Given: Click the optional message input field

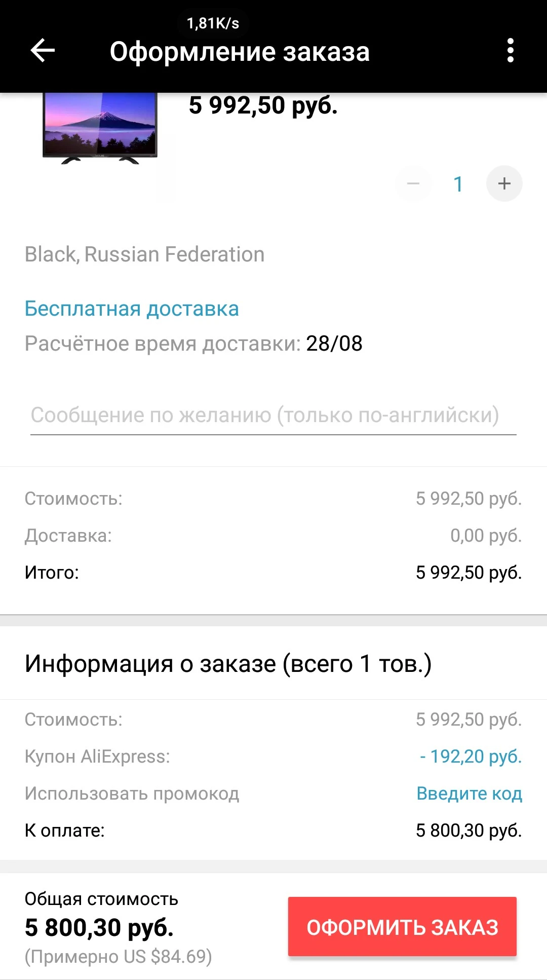Looking at the screenshot, I should pyautogui.click(x=273, y=416).
